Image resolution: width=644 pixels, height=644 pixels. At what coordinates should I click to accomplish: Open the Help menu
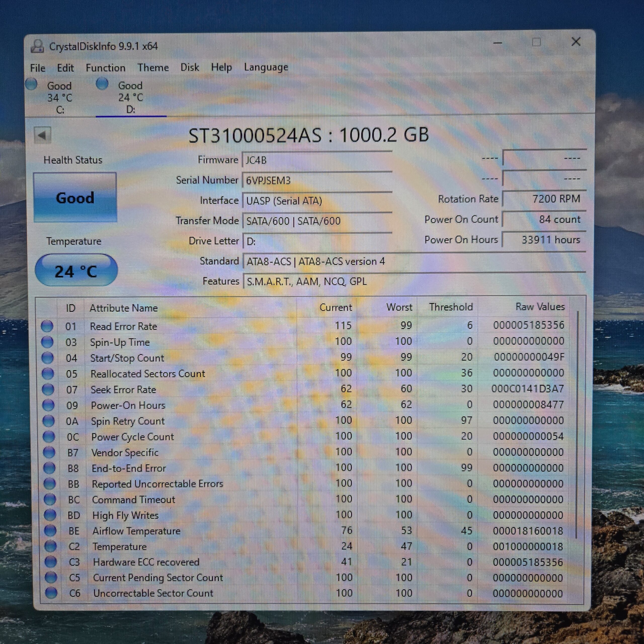tap(221, 67)
